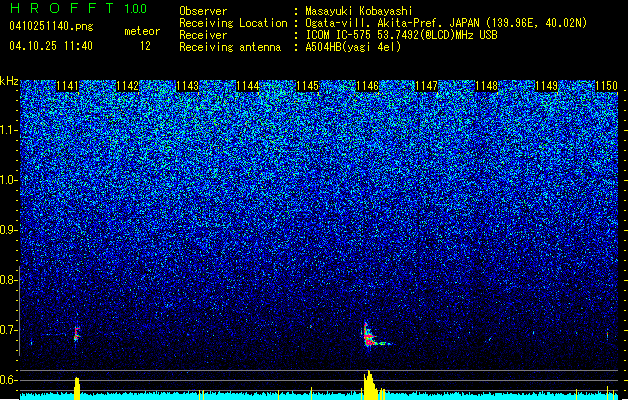Screen dimensions: 629x400
Task: Select the filename 0410251140.png
Action: 51,26
